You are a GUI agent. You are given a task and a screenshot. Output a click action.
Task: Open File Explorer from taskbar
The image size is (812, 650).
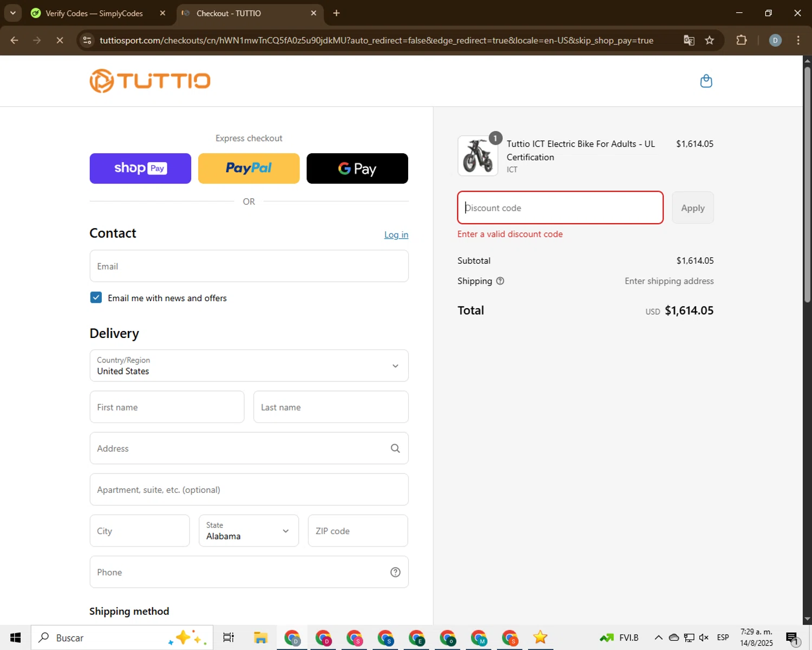[260, 638]
